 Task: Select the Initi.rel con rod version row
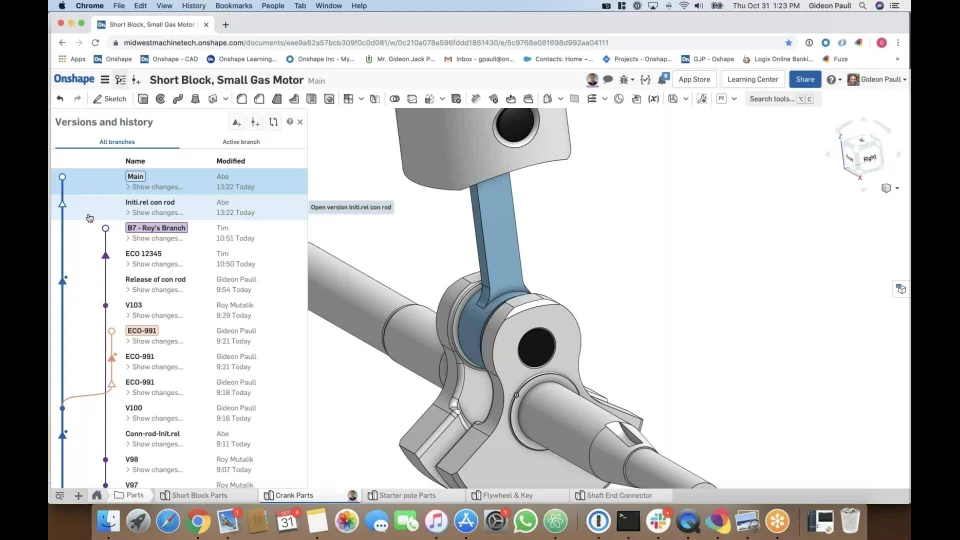click(x=179, y=207)
